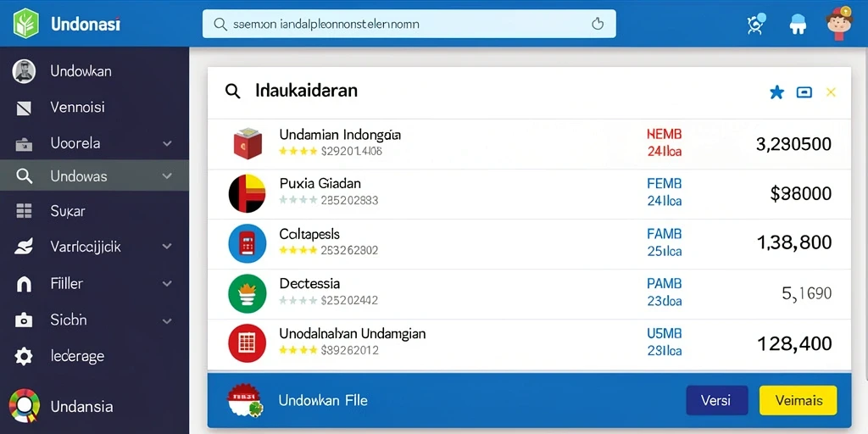The height and width of the screenshot is (434, 868).
Task: Open the white cloud icon in header
Action: tap(798, 25)
